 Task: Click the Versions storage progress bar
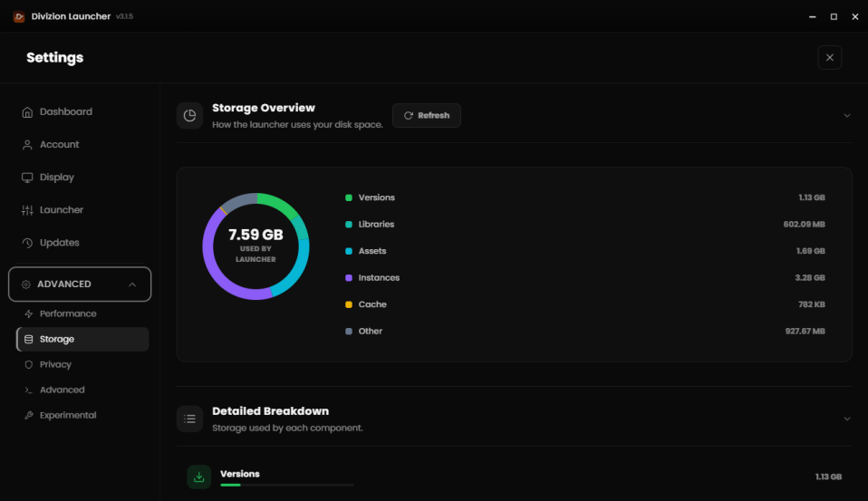286,485
